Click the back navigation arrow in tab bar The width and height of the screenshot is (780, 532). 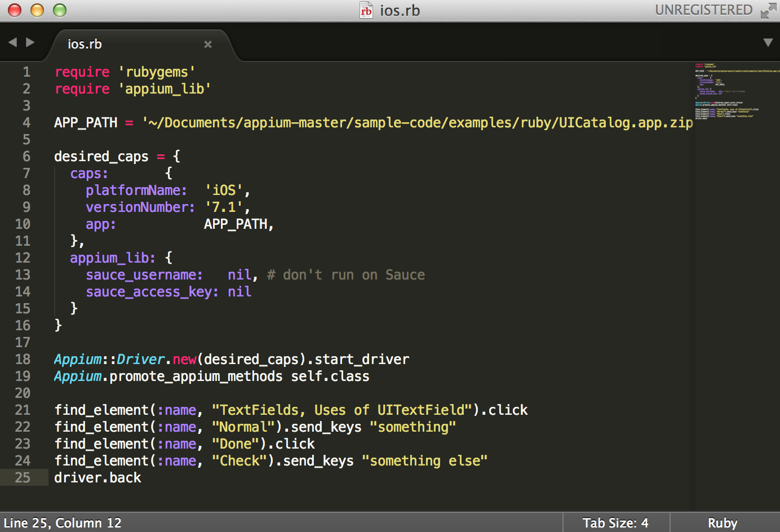(x=12, y=42)
